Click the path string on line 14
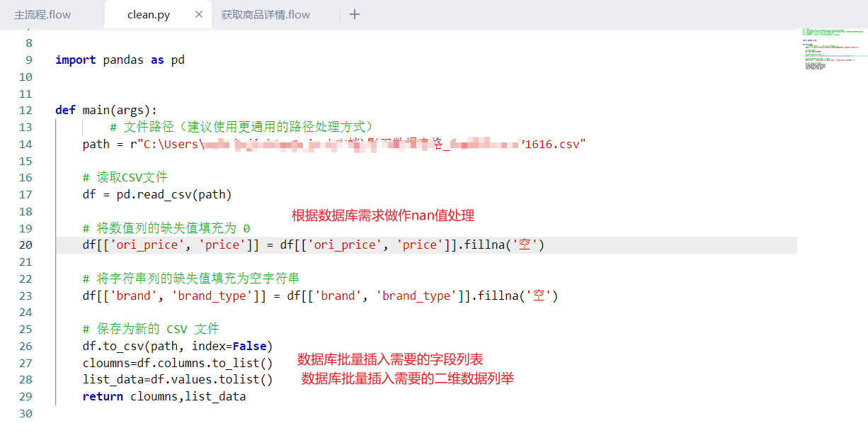Viewport: 868px width, 438px height. (x=354, y=145)
